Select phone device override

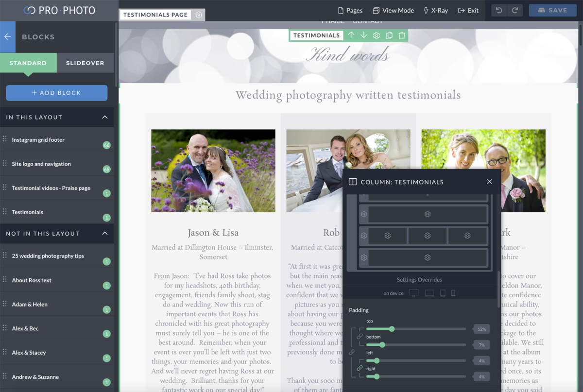[453, 293]
